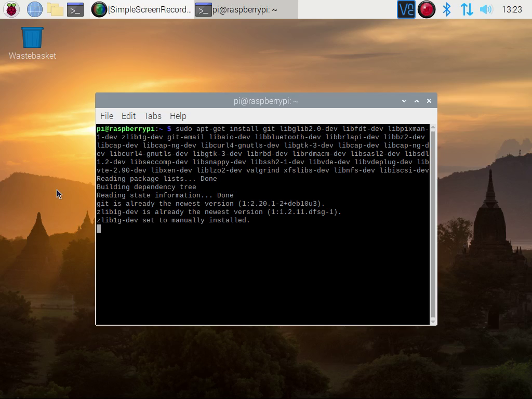Click 'zlib1g-dev set to manually installed.' line
This screenshot has height=399, width=532.
[173, 220]
